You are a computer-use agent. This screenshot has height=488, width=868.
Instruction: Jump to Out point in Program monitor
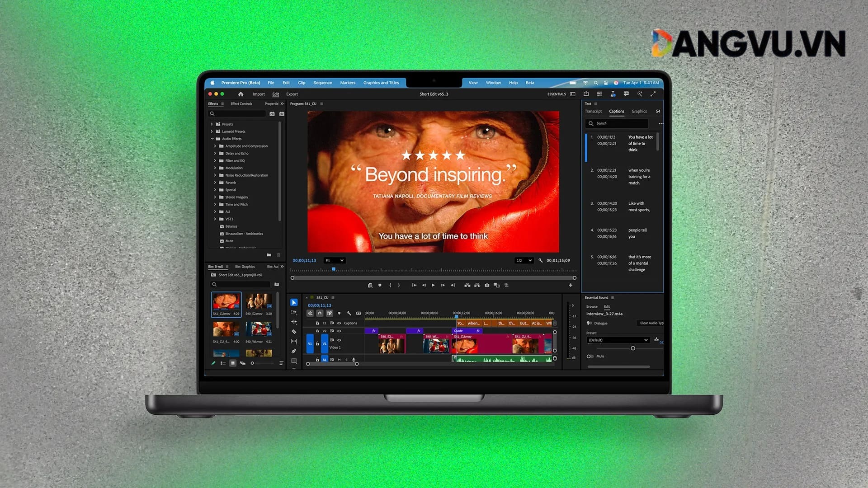[x=453, y=285]
